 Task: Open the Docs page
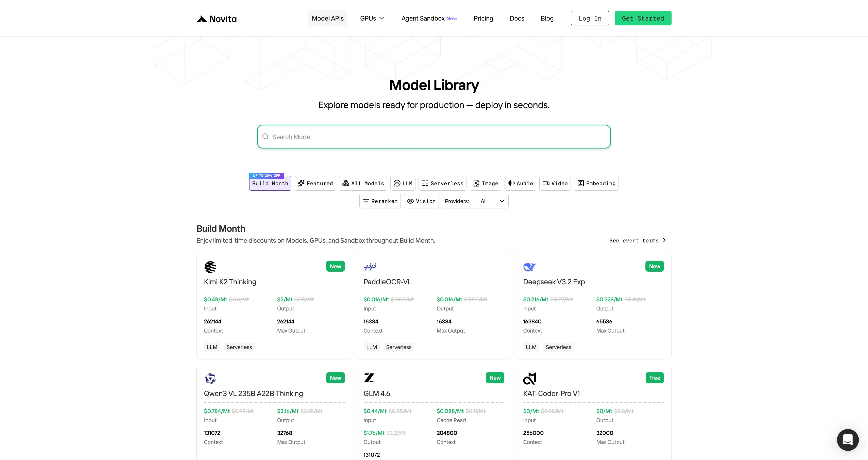pyautogui.click(x=517, y=18)
